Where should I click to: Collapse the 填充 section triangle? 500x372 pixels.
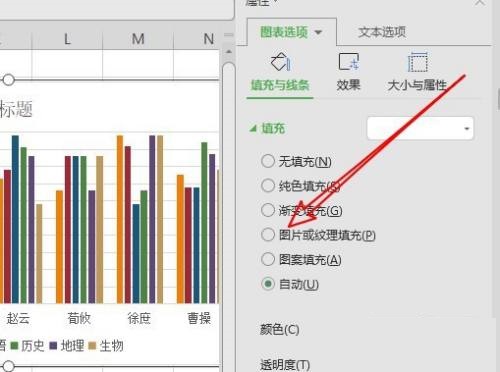(254, 128)
